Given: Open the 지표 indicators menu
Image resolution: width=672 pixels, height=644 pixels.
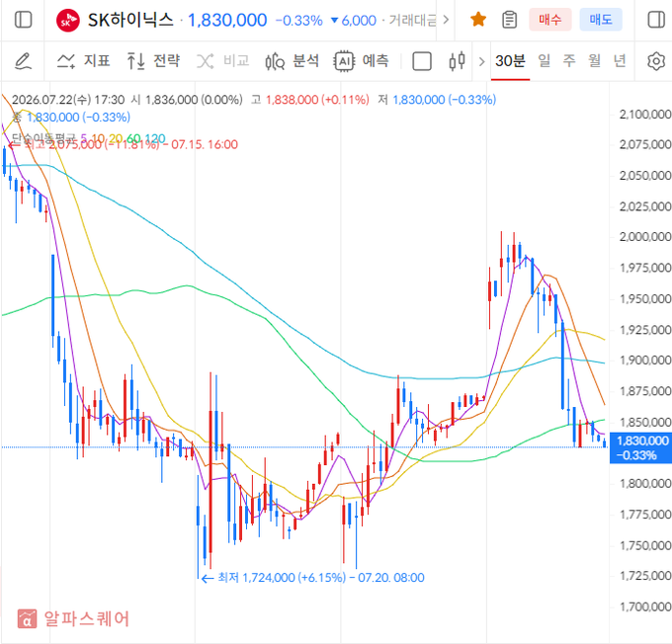Looking at the screenshot, I should pyautogui.click(x=84, y=61).
